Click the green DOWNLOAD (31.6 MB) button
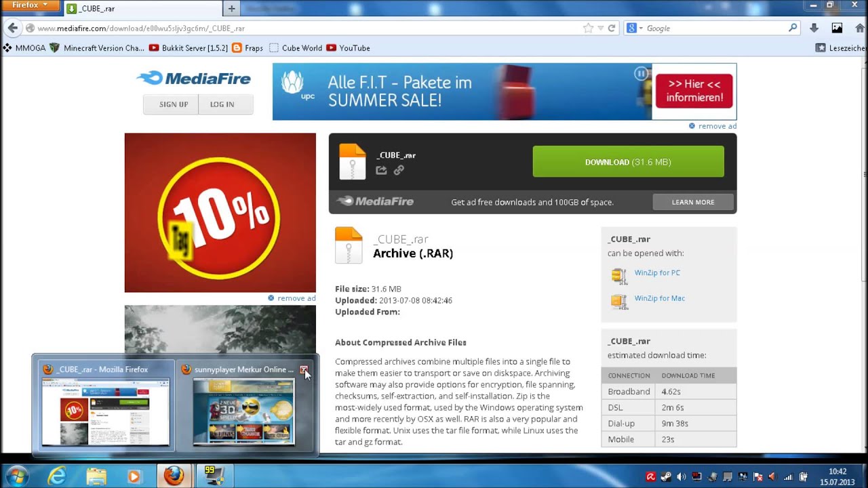The width and height of the screenshot is (868, 488). point(628,162)
